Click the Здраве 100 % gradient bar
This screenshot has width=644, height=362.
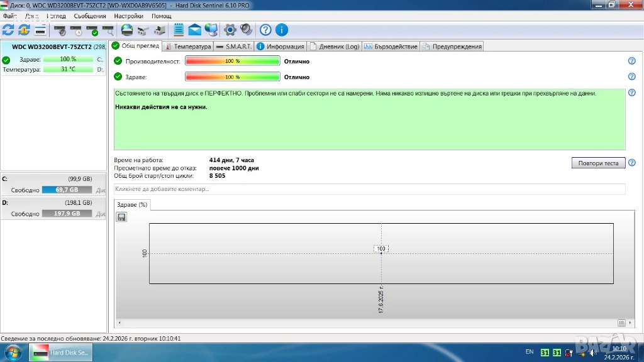[x=232, y=77]
